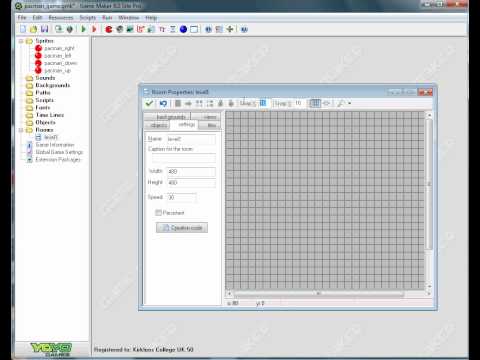The image size is (480, 360).
Task: Create a new font from the toolbar
Action: [162, 29]
